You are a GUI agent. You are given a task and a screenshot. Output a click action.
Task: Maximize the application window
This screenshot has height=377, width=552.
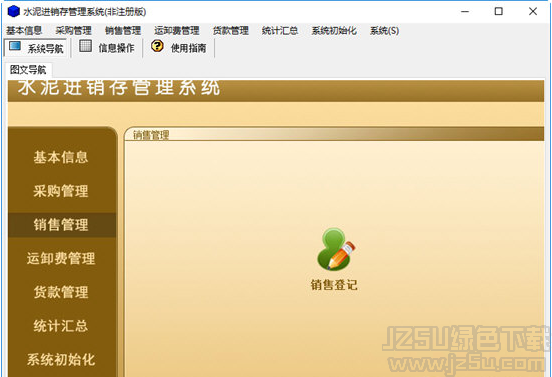click(498, 12)
